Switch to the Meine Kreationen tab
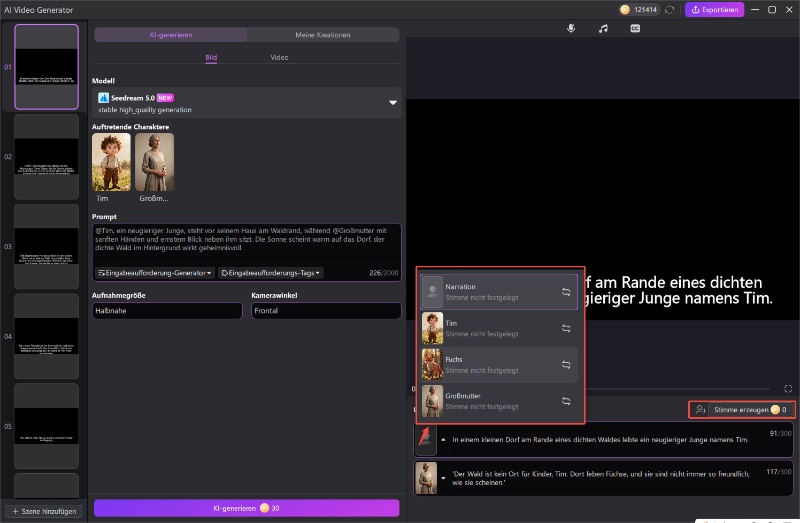Image resolution: width=800 pixels, height=523 pixels. [x=323, y=35]
